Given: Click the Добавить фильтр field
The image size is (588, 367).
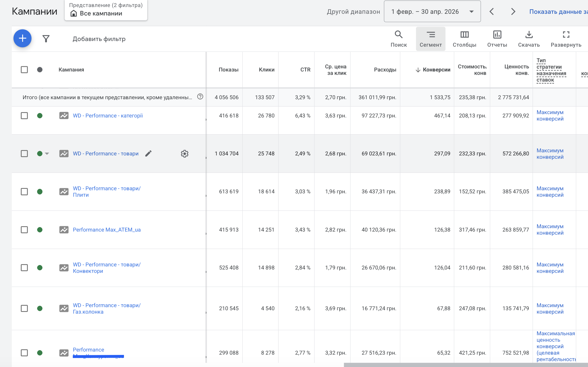Looking at the screenshot, I should point(99,39).
